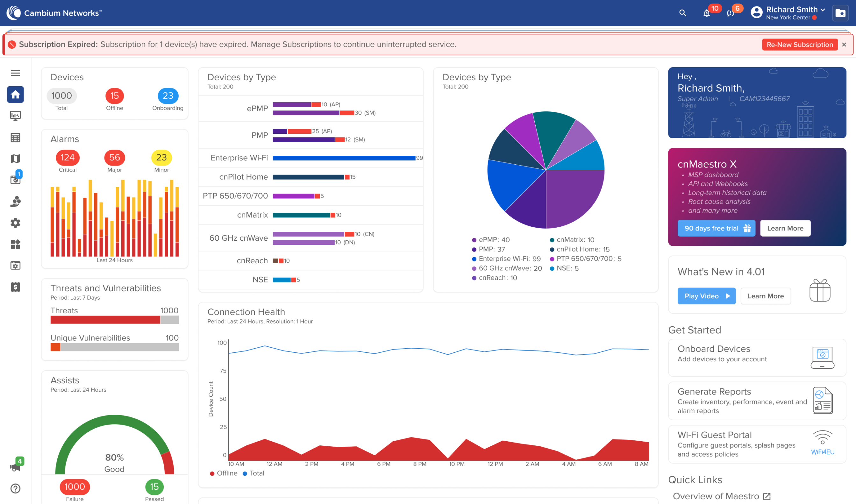
Task: Click the subscription expired warning icon
Action: [x=12, y=45]
